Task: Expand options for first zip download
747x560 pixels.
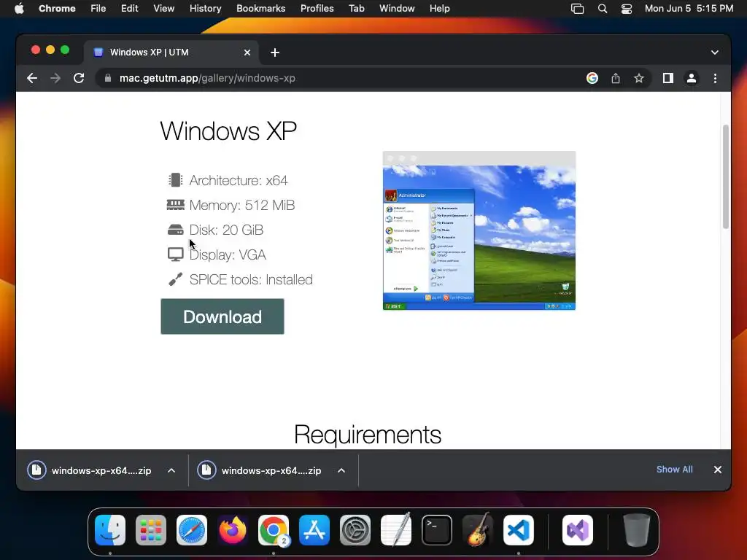Action: pyautogui.click(x=171, y=470)
